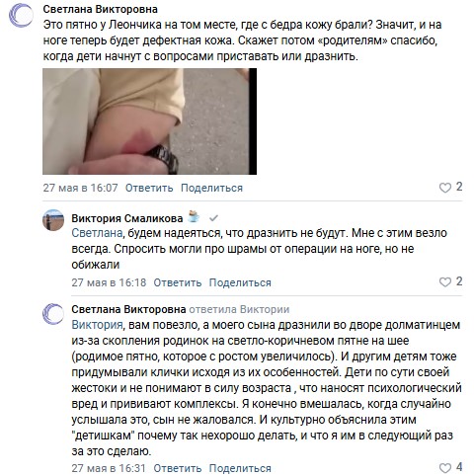Open the Светлана mention link in Viktoria's reply
The height and width of the screenshot is (476, 474).
[97, 233]
